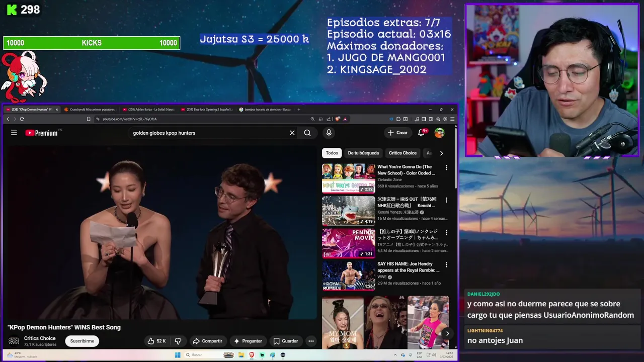Open Critics Choice channel name
The image size is (644, 362).
40,338
